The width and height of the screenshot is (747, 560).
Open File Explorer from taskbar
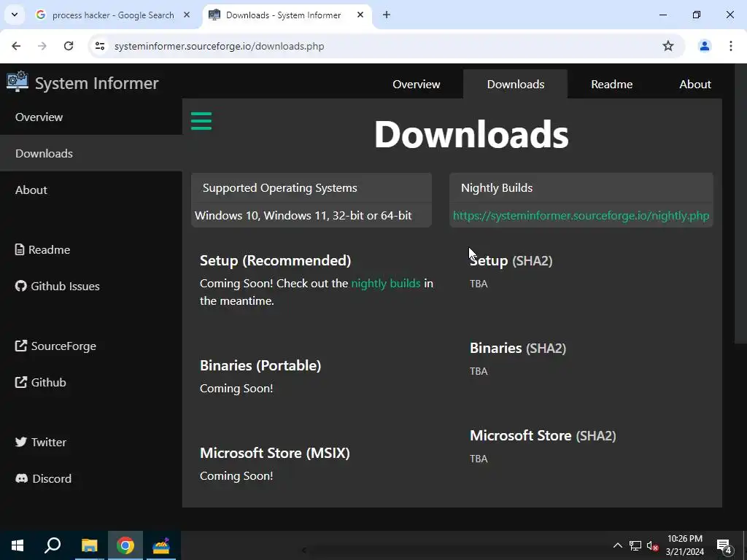tap(89, 545)
